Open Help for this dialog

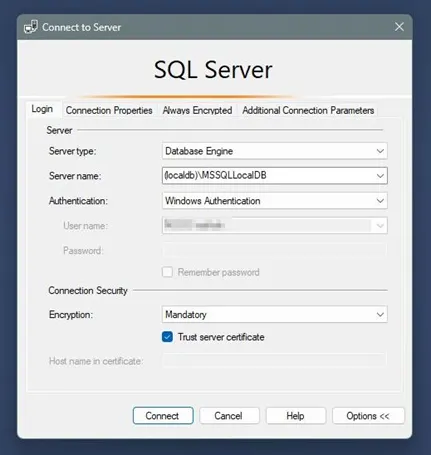[x=295, y=416]
